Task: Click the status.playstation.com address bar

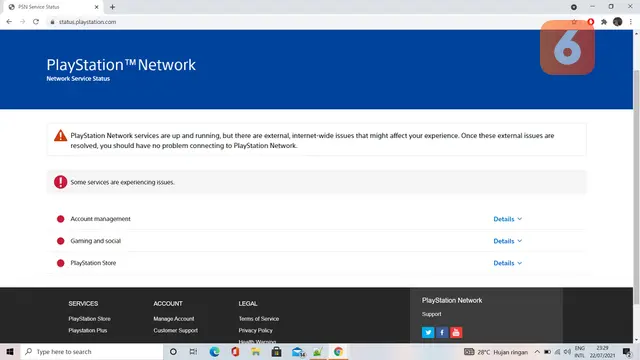Action: pyautogui.click(x=306, y=22)
